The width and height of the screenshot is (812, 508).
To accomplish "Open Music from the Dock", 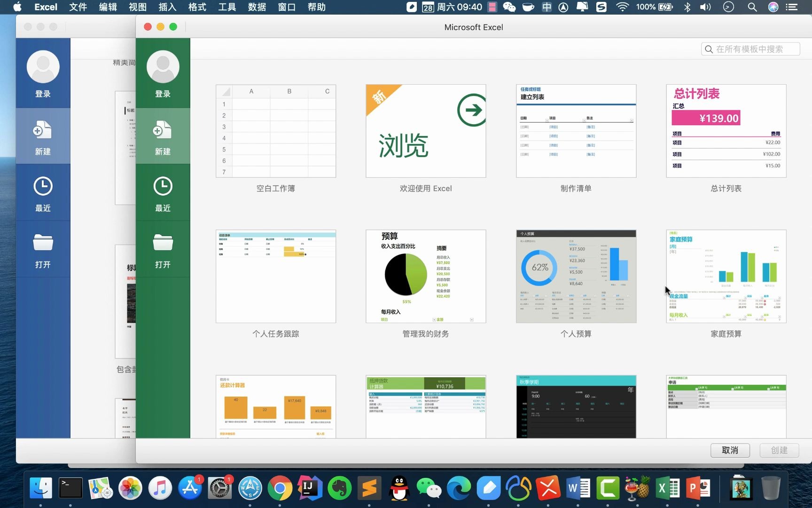I will click(160, 488).
